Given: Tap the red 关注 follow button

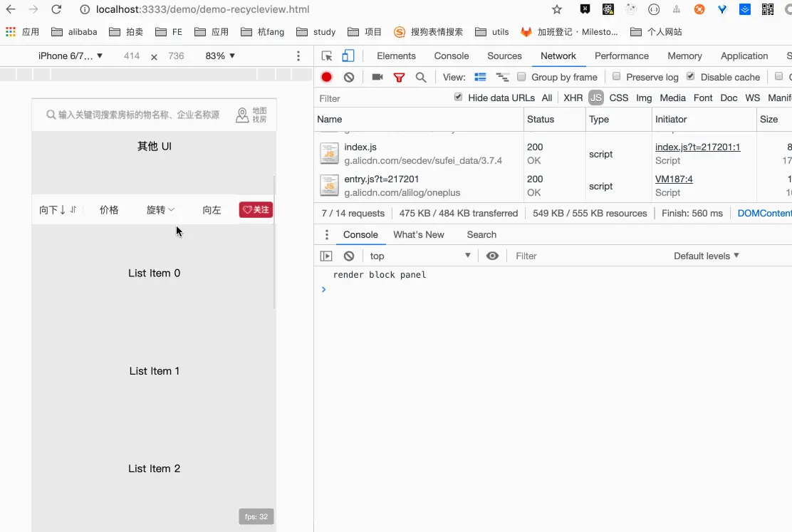Looking at the screenshot, I should click(256, 209).
